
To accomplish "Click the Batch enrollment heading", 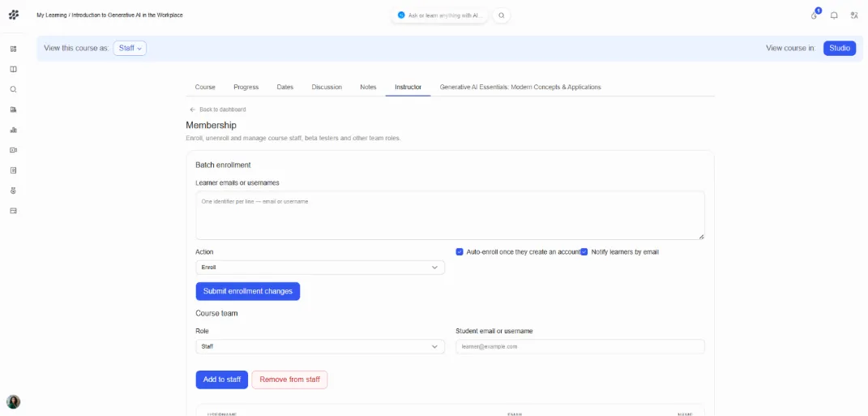I will [223, 165].
